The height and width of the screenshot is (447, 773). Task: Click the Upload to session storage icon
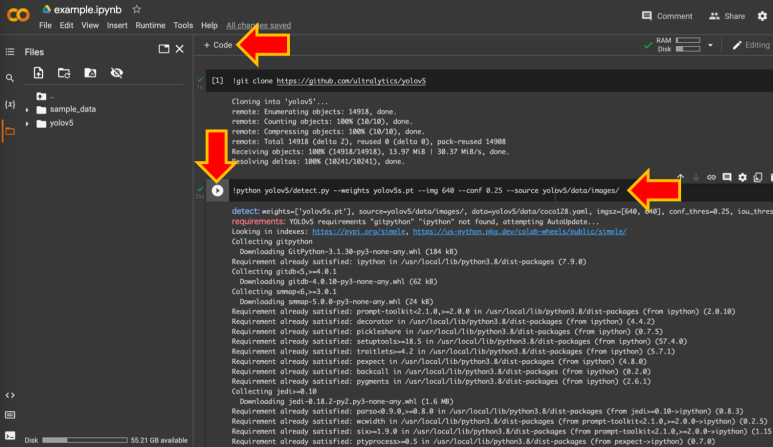point(38,73)
